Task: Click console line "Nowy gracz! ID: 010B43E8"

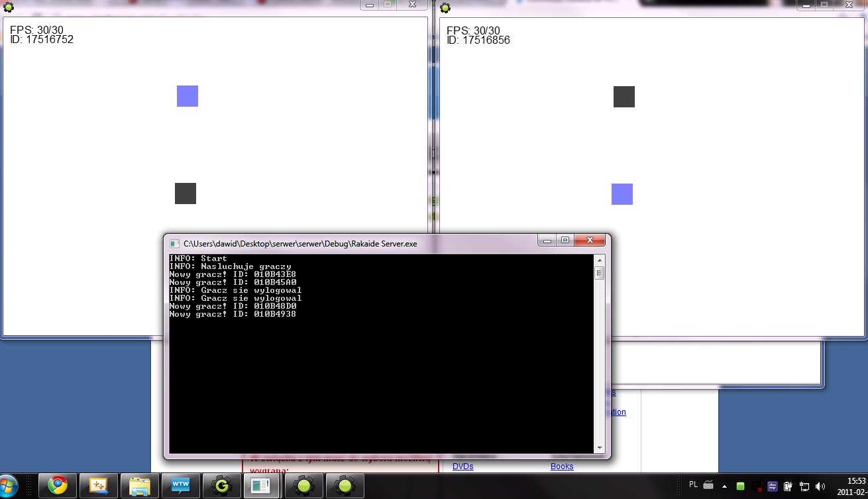Action: 233,274
